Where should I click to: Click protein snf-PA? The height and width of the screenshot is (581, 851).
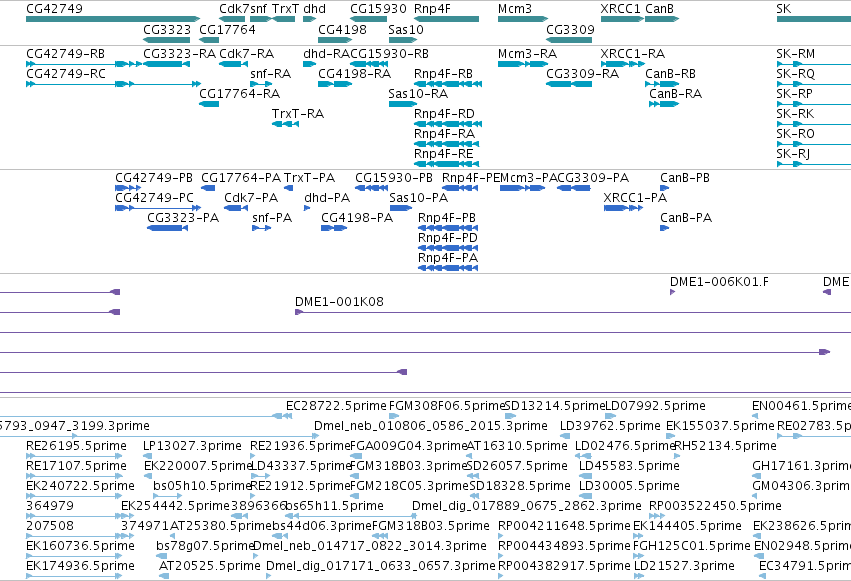[262, 228]
